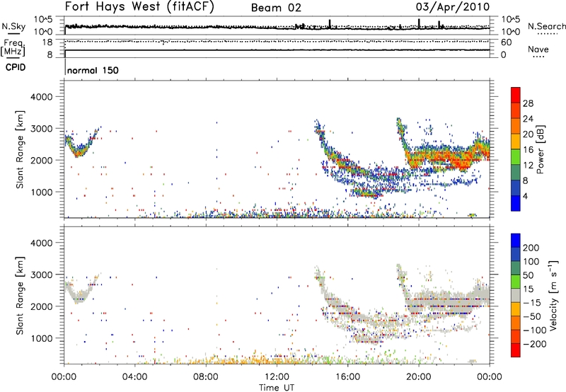Click the 'Velocity [m s-1]' color bar label

click(x=553, y=295)
